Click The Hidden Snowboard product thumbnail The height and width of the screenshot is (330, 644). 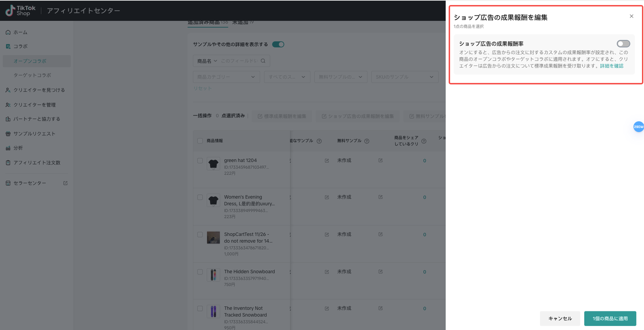point(213,275)
